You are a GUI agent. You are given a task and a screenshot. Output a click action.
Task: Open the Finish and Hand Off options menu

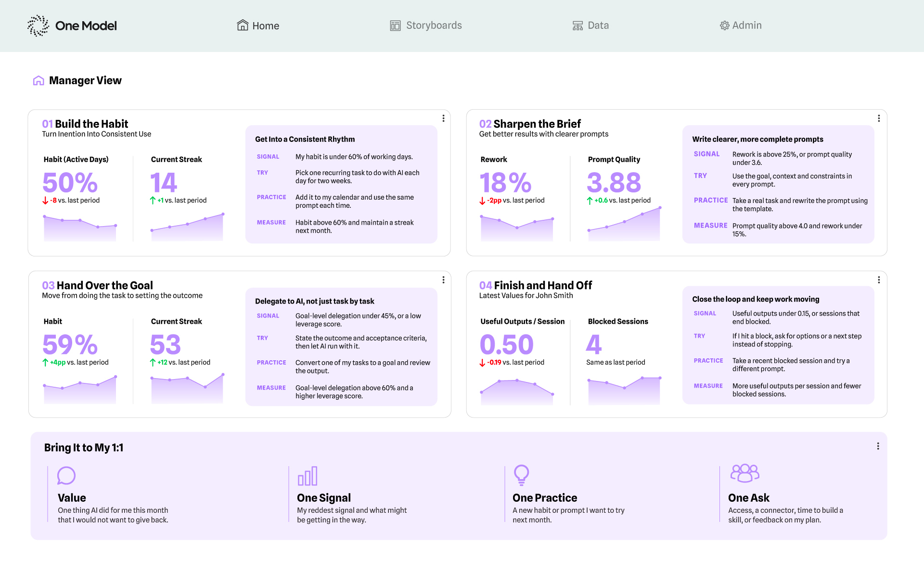click(x=879, y=280)
